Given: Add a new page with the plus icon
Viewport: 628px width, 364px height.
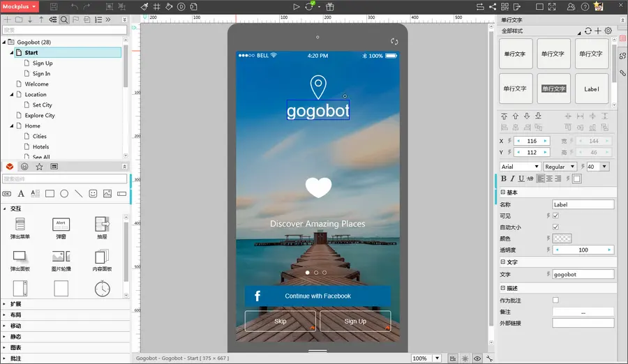Looking at the screenshot, I should (7, 20).
